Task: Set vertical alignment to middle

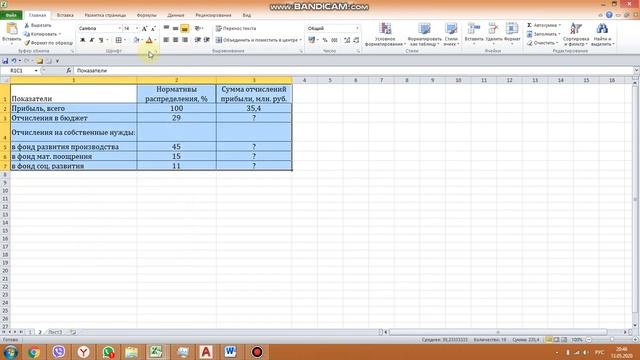Action: point(175,28)
